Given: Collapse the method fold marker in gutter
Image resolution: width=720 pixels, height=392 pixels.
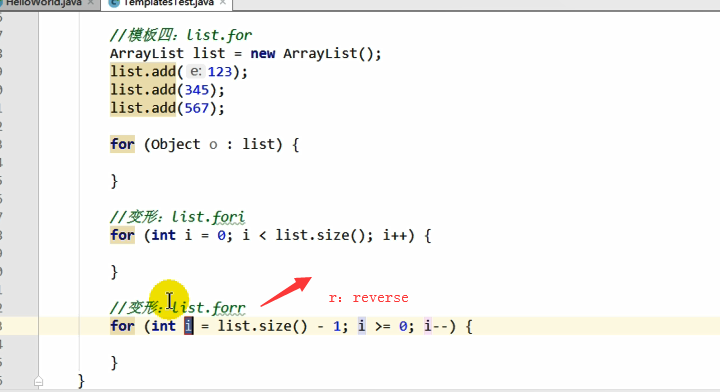Looking at the screenshot, I should pyautogui.click(x=39, y=381).
